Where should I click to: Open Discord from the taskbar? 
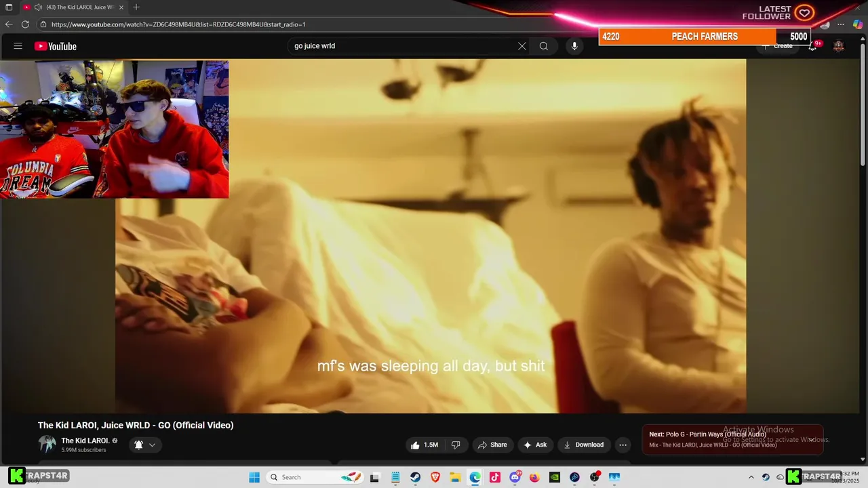pyautogui.click(x=515, y=477)
